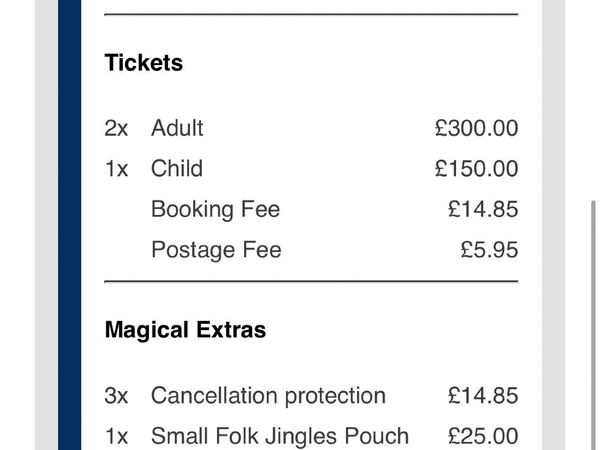Click the £150.00 Child price
Image resolution: width=600 pixels, height=450 pixels.
coord(476,168)
